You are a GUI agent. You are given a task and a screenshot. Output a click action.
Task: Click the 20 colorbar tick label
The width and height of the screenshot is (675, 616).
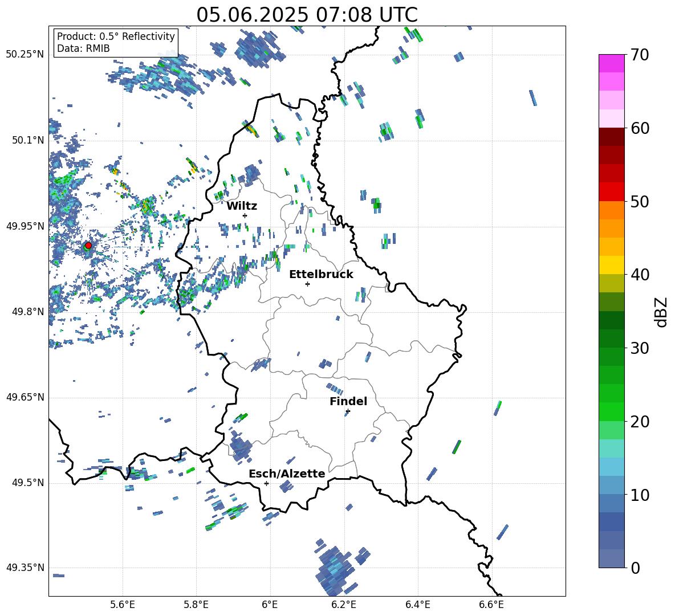(640, 421)
